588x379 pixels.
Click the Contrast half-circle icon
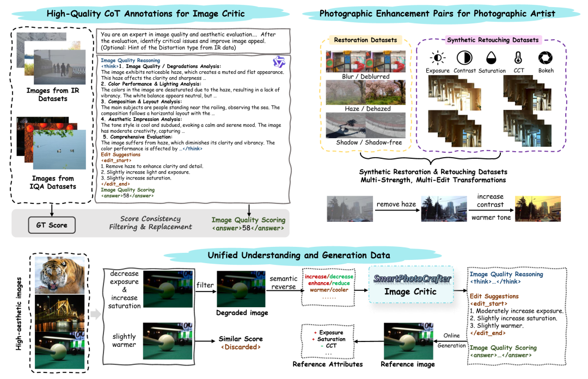[464, 58]
